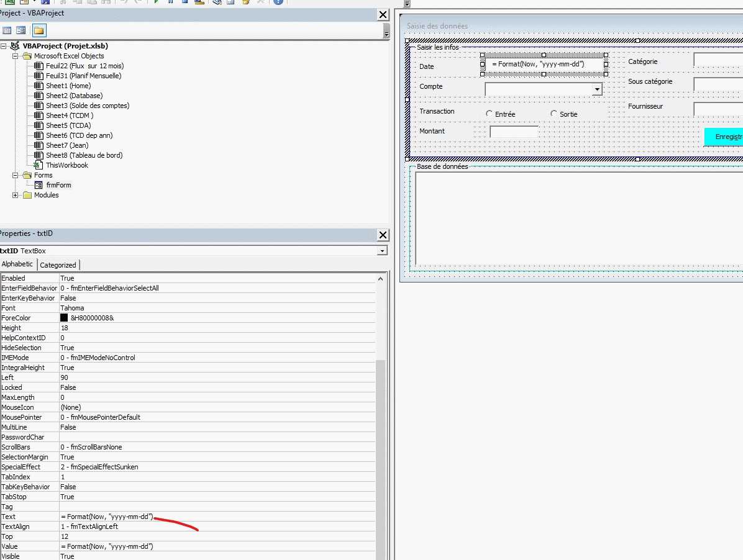Click the cyan Enregistrer button

point(724,137)
